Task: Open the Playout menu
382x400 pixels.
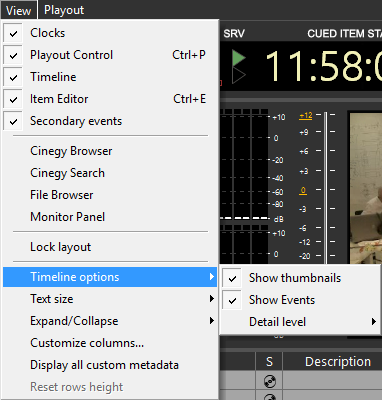Action: [64, 10]
